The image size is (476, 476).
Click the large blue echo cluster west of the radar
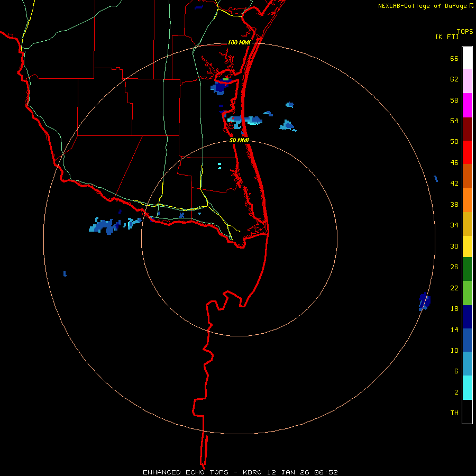(x=105, y=226)
